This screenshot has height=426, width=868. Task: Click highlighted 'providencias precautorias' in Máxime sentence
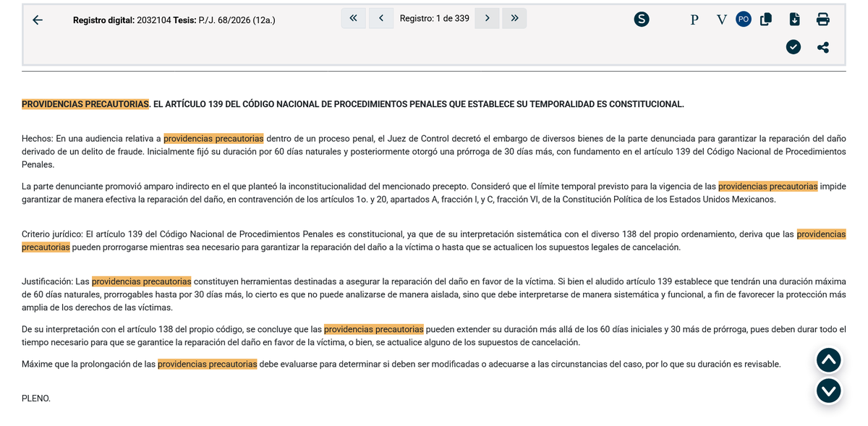click(208, 364)
